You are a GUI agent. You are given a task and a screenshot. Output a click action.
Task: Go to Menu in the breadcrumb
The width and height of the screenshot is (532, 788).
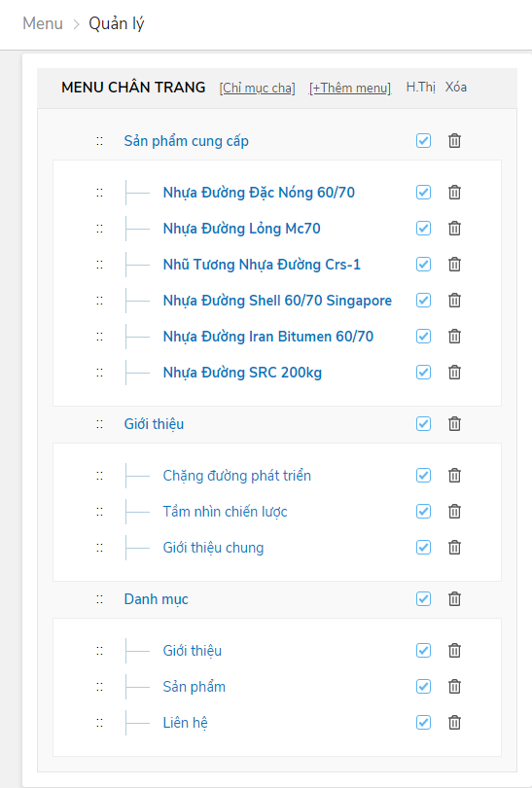click(x=43, y=23)
